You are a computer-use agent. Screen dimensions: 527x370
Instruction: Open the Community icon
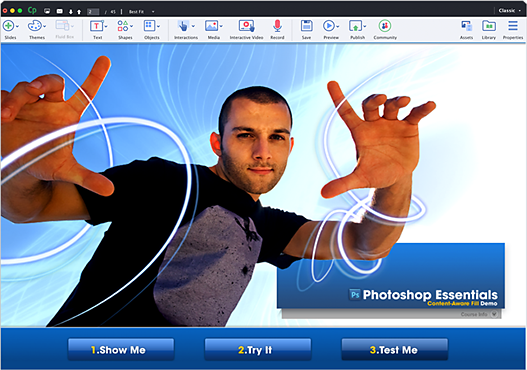pyautogui.click(x=385, y=26)
